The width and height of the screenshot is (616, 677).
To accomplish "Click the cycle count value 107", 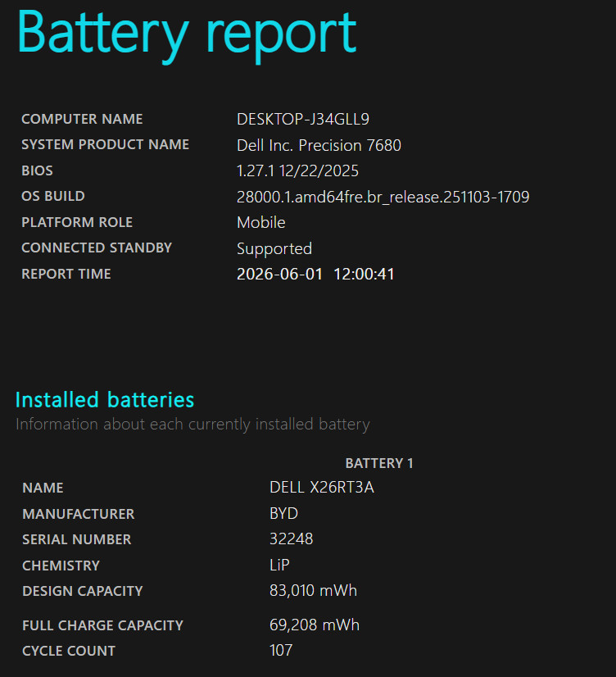I will (x=281, y=650).
